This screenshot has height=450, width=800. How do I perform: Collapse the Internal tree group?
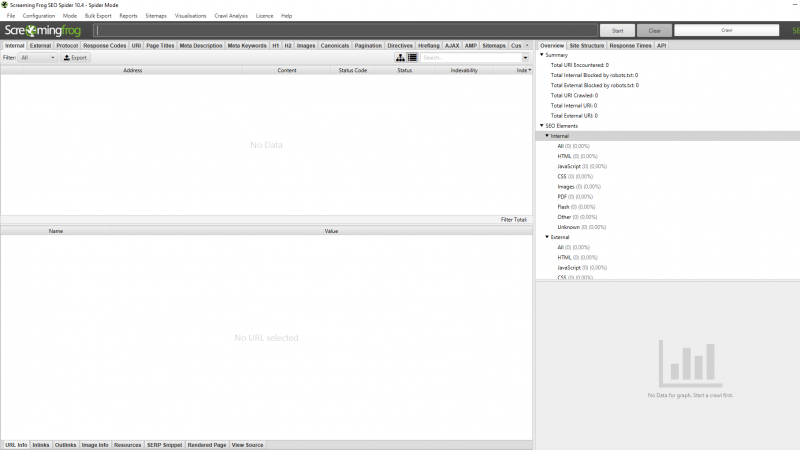(546, 135)
